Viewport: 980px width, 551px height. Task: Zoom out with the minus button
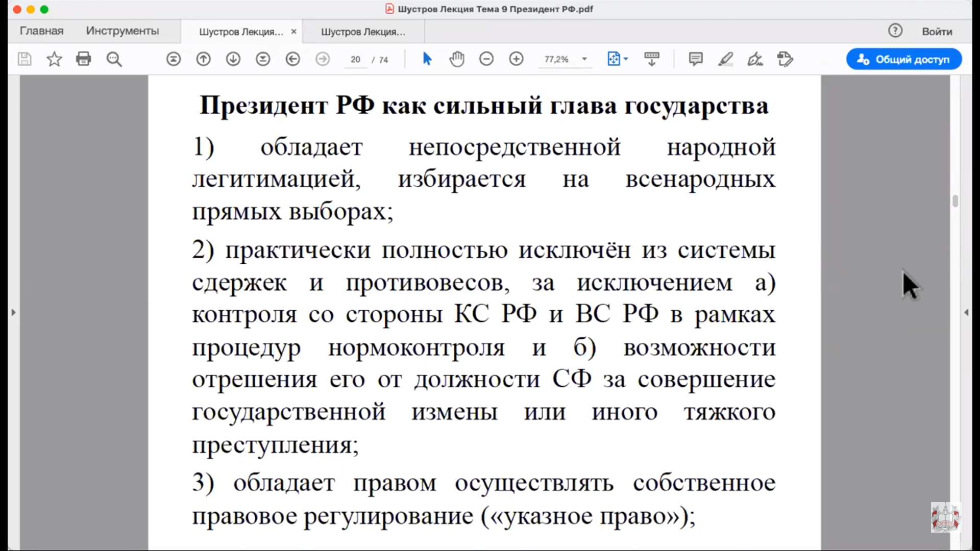point(486,59)
